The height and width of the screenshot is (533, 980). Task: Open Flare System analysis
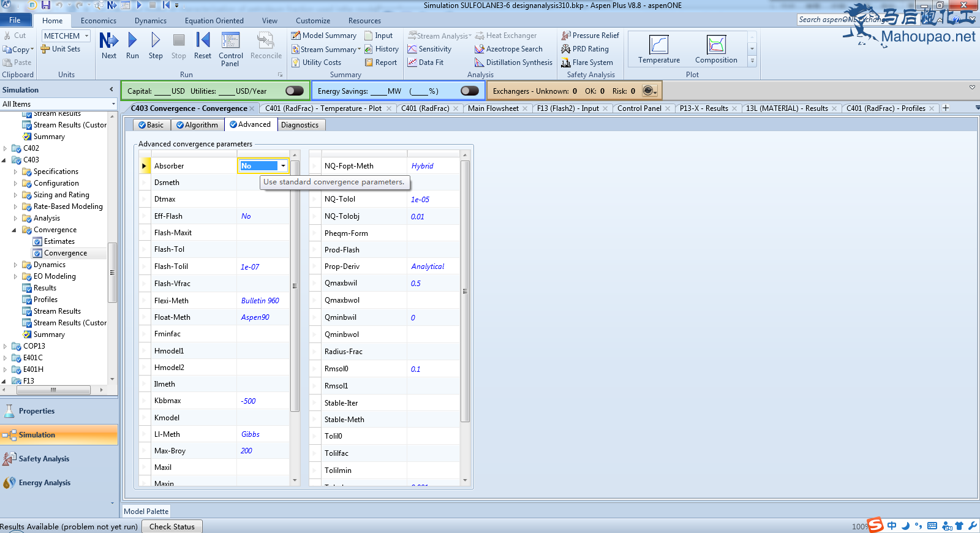pos(587,62)
